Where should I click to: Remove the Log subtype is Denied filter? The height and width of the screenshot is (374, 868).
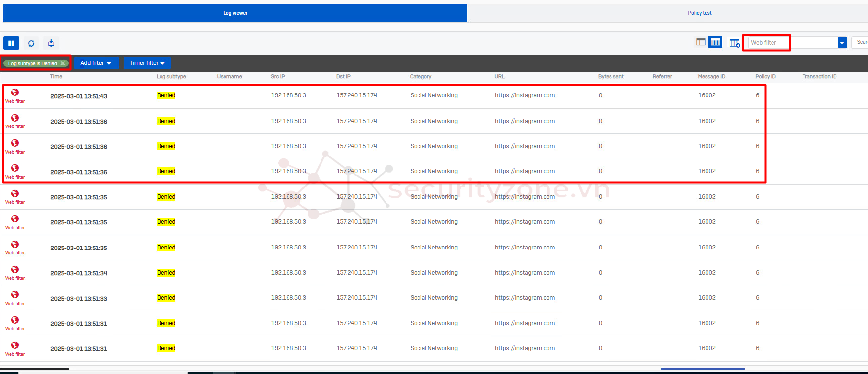[x=63, y=63]
